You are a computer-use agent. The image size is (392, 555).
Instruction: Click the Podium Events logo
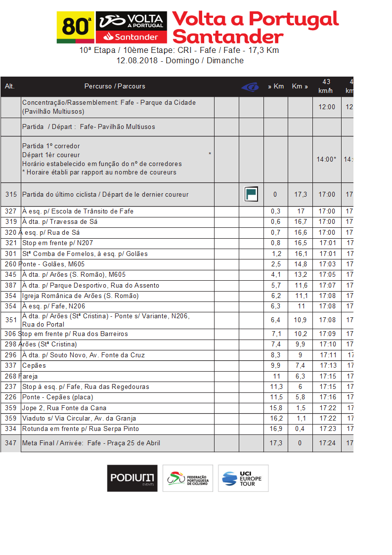point(132,478)
